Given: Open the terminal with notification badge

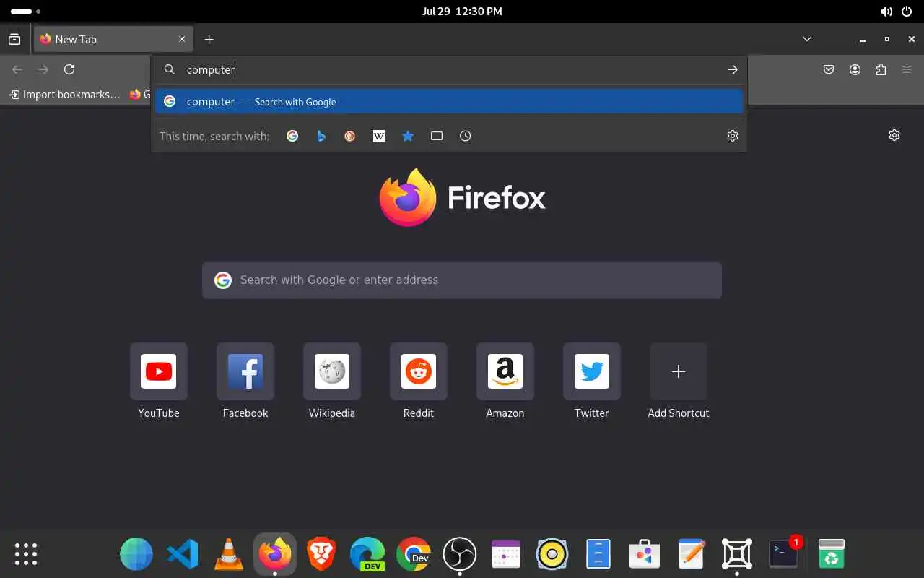Looking at the screenshot, I should click(x=783, y=554).
